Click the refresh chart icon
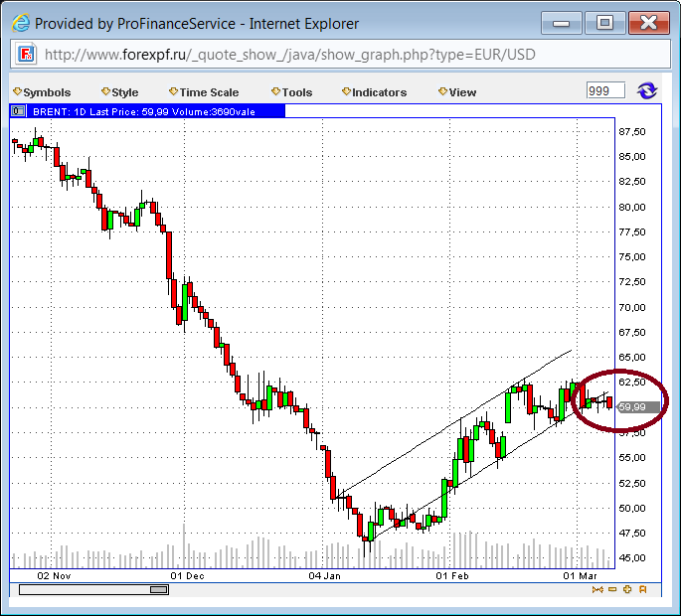 (647, 91)
